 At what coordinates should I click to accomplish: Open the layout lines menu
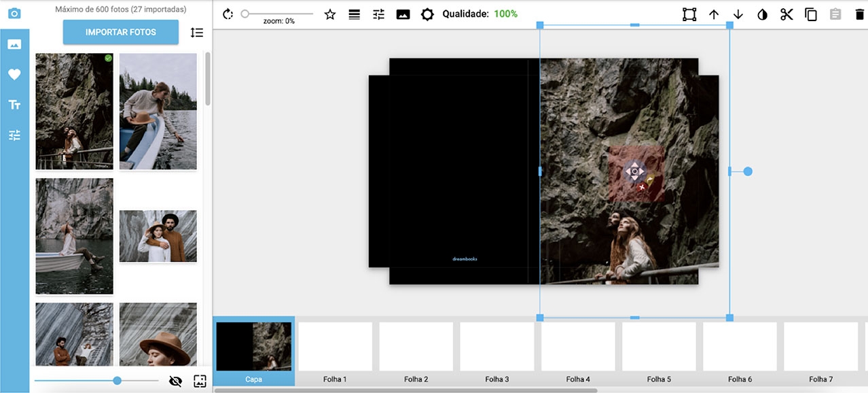click(x=355, y=14)
